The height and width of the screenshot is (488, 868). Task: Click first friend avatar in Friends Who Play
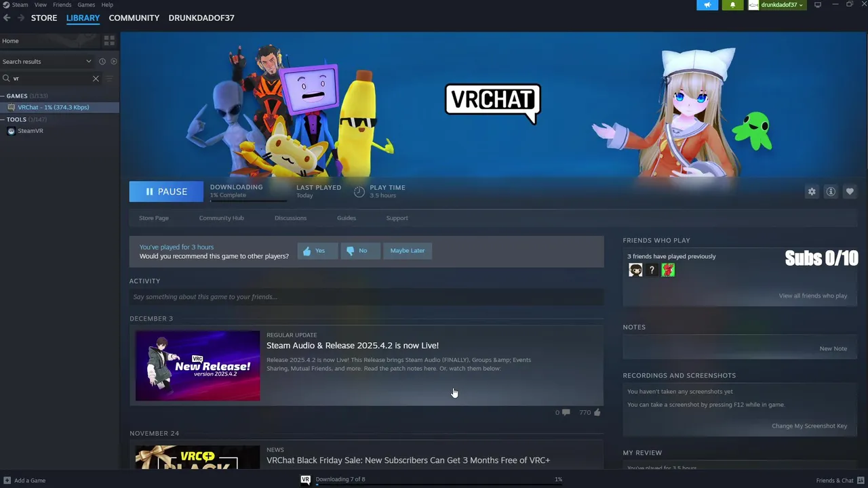coord(635,270)
